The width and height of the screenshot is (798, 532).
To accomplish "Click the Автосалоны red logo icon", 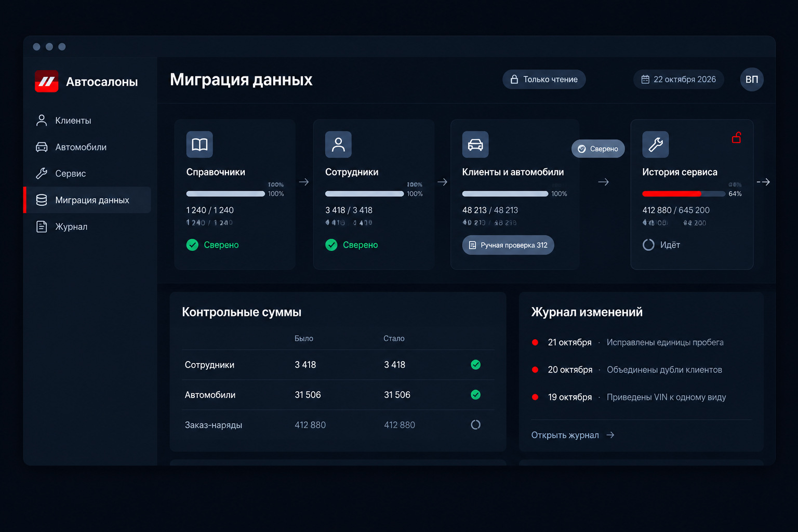I will (x=47, y=81).
